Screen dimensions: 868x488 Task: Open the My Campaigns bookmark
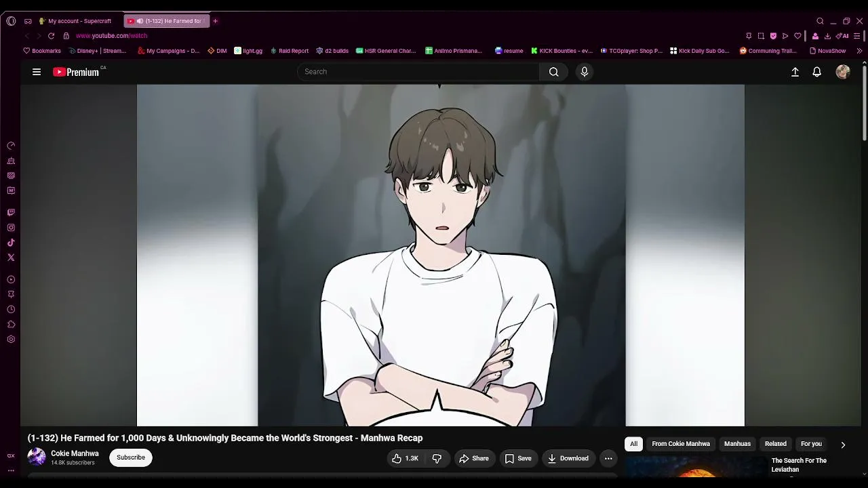tap(169, 51)
